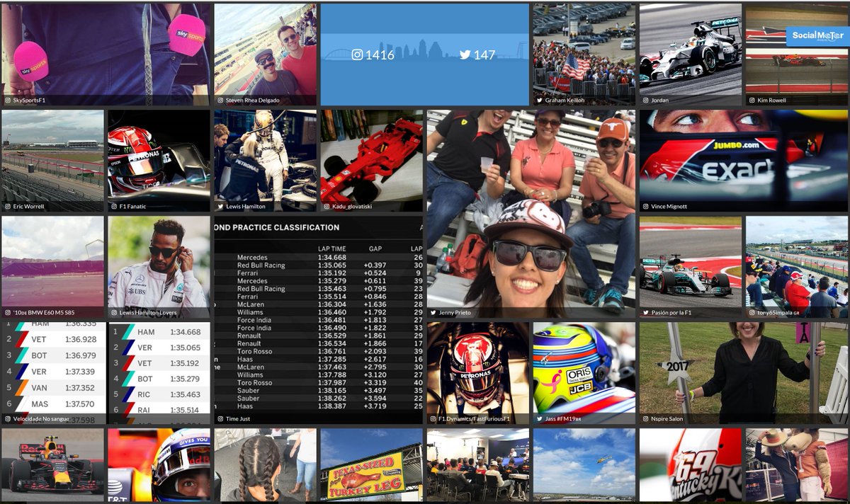Viewport: 850px width, 504px height.
Task: Click the Instagram icon on the SkySportsF1 caption
Action: (7, 101)
